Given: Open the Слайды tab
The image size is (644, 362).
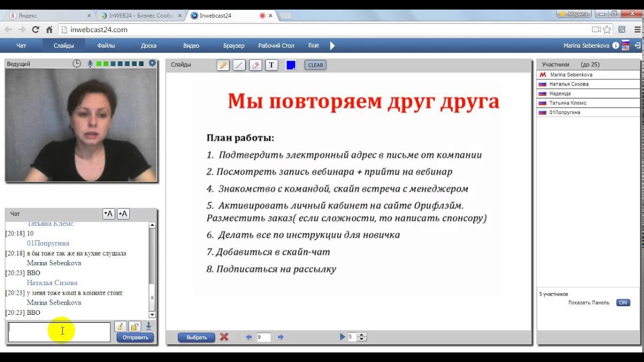Looking at the screenshot, I should pyautogui.click(x=64, y=46).
